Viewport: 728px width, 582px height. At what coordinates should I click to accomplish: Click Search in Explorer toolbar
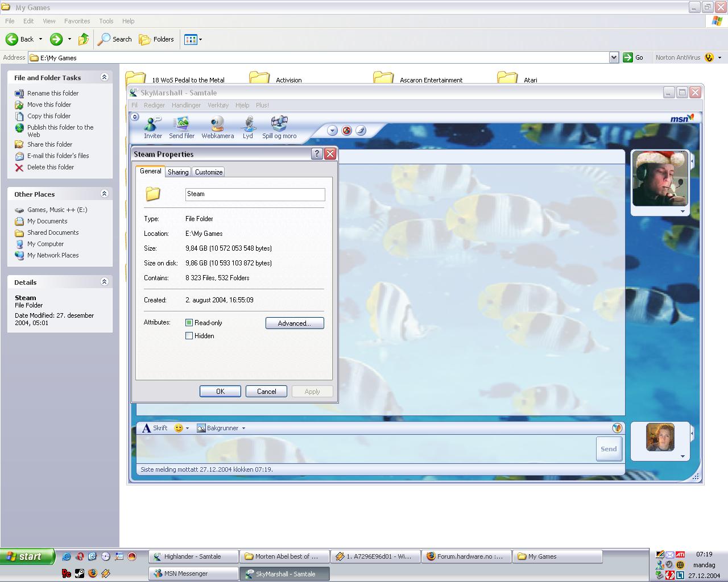[115, 39]
